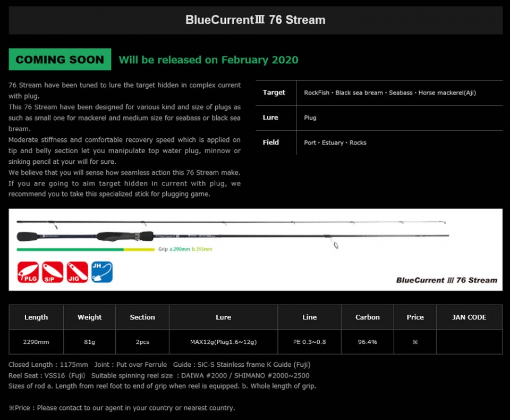510x420 pixels.
Task: Click the Lure column header in the spec table
Action: tap(224, 317)
